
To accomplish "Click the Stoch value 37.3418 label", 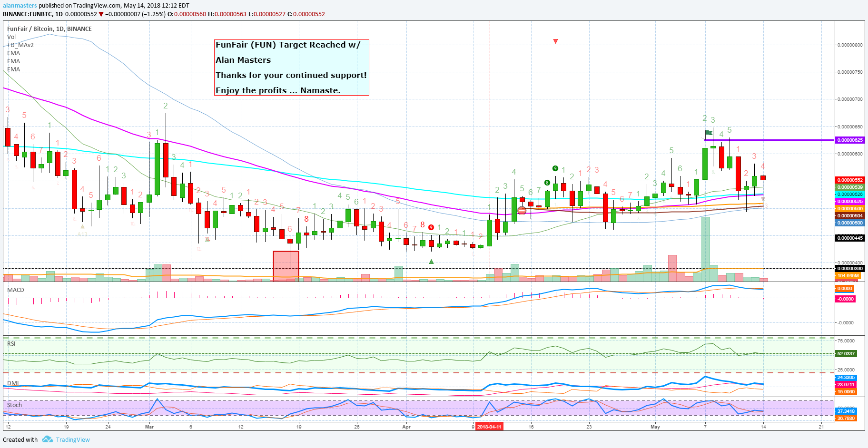I will [846, 411].
